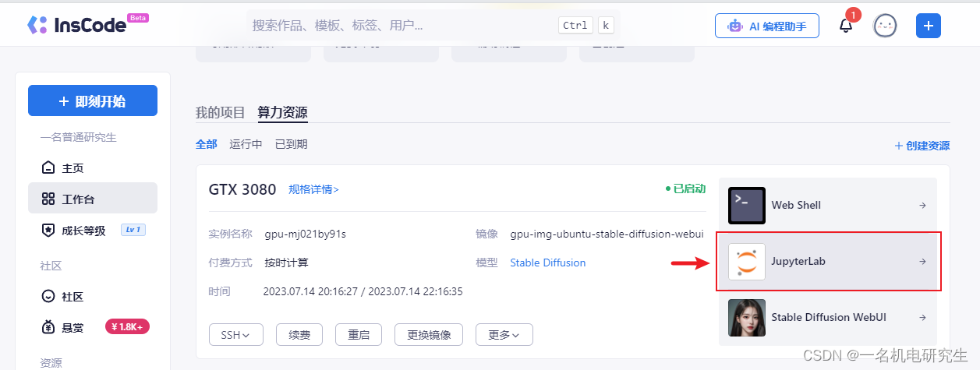Viewport: 980px width, 370px height.
Task: Click the AI 编程助手 robot icon
Action: pos(734,26)
